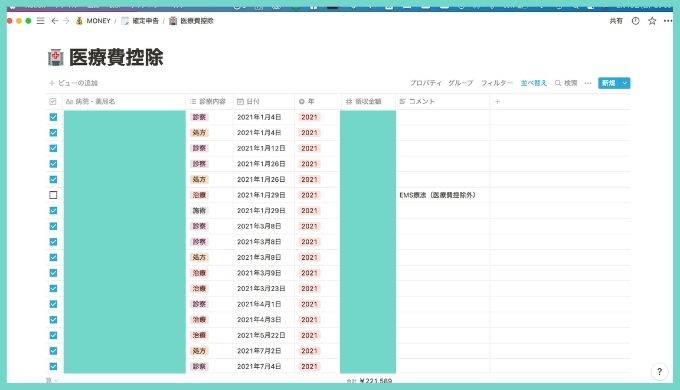The height and width of the screenshot is (390, 680).
Task: Add a new column with plus icon
Action: pyautogui.click(x=497, y=102)
